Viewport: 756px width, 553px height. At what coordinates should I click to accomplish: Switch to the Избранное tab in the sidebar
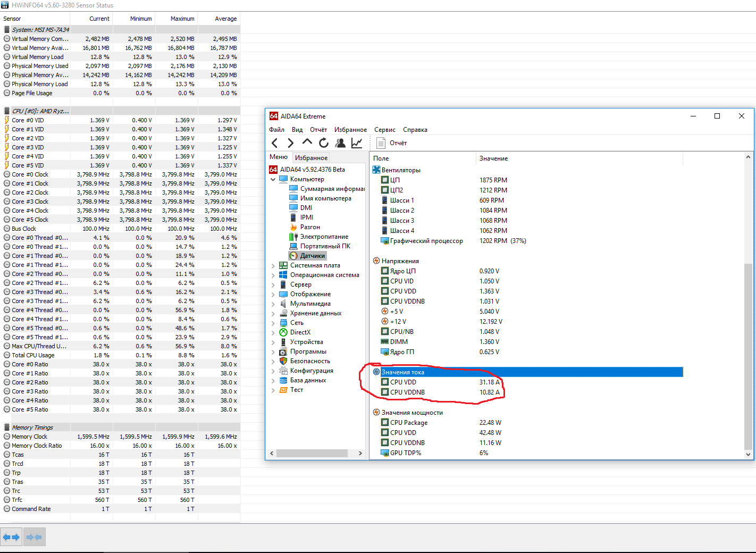(311, 157)
